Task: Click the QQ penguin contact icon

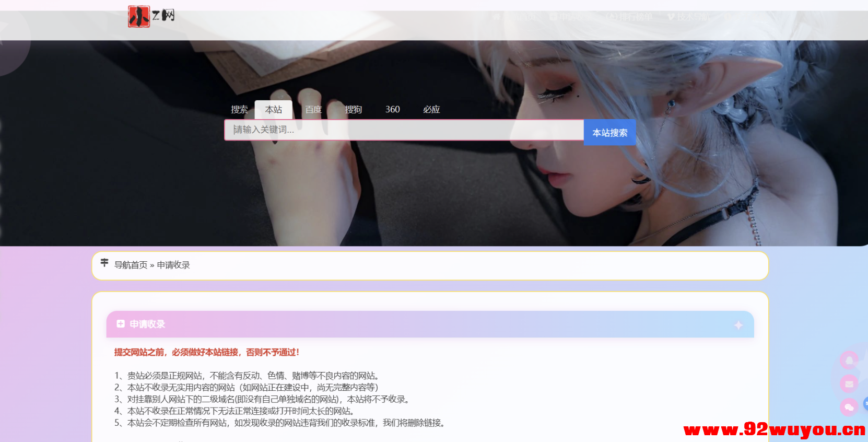Action: click(x=849, y=360)
